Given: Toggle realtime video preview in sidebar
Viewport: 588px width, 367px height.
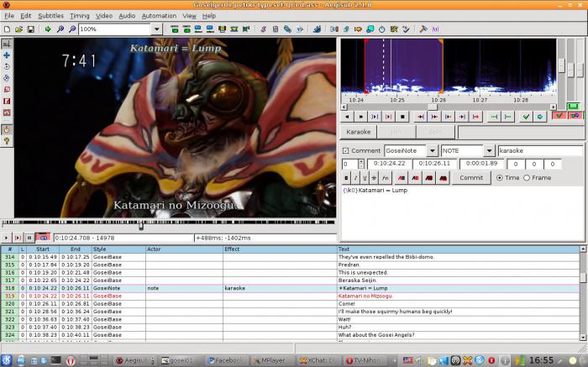Looking at the screenshot, I should tap(7, 129).
